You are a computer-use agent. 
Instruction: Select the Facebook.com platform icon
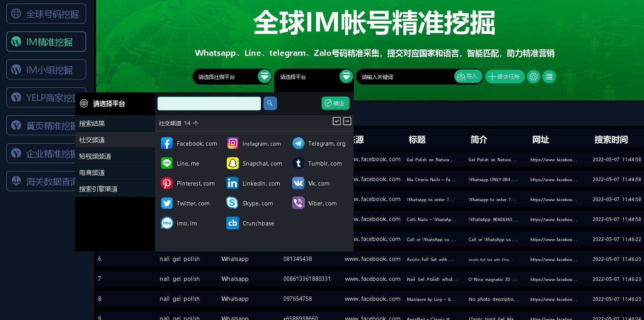coord(167,143)
